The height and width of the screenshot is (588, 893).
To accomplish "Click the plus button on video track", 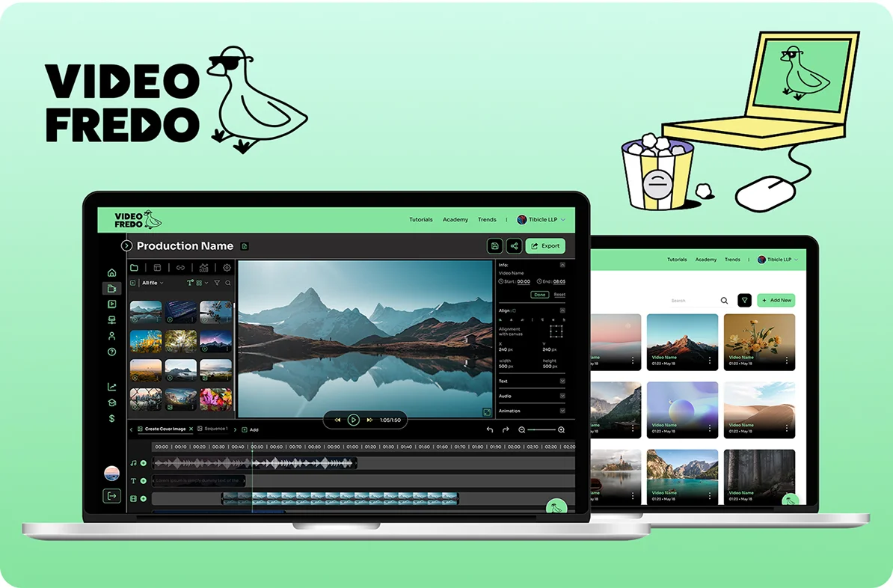I will pos(144,498).
